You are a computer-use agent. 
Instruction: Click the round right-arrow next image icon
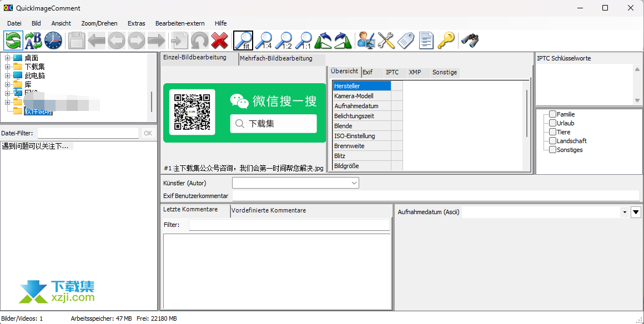click(137, 40)
